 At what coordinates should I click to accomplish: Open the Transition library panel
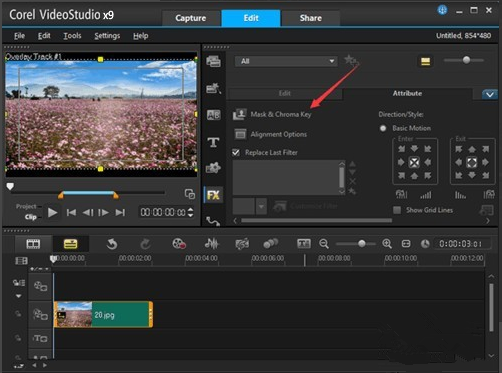[213, 115]
